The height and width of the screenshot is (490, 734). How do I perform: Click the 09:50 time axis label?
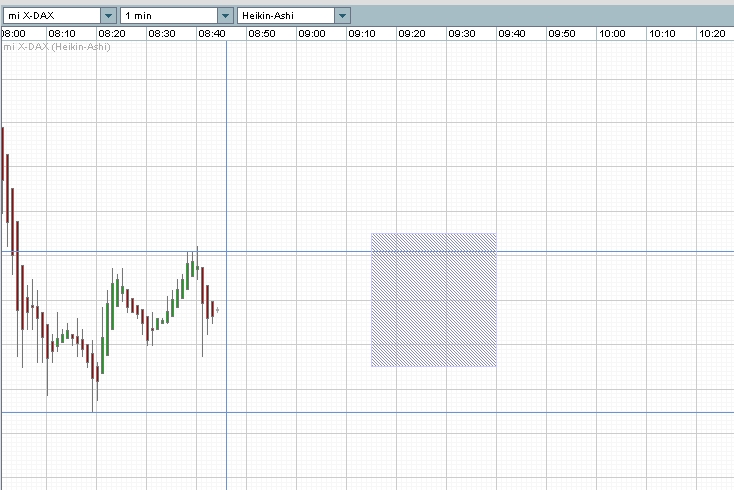[562, 34]
